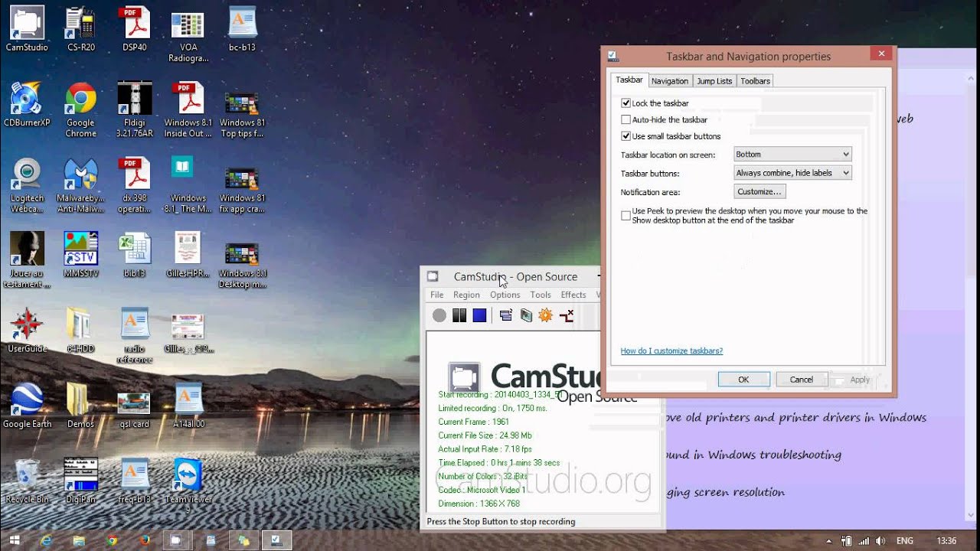Click the volume speaker icon in system tray
Image resolution: width=980 pixels, height=551 pixels.
[x=880, y=541]
